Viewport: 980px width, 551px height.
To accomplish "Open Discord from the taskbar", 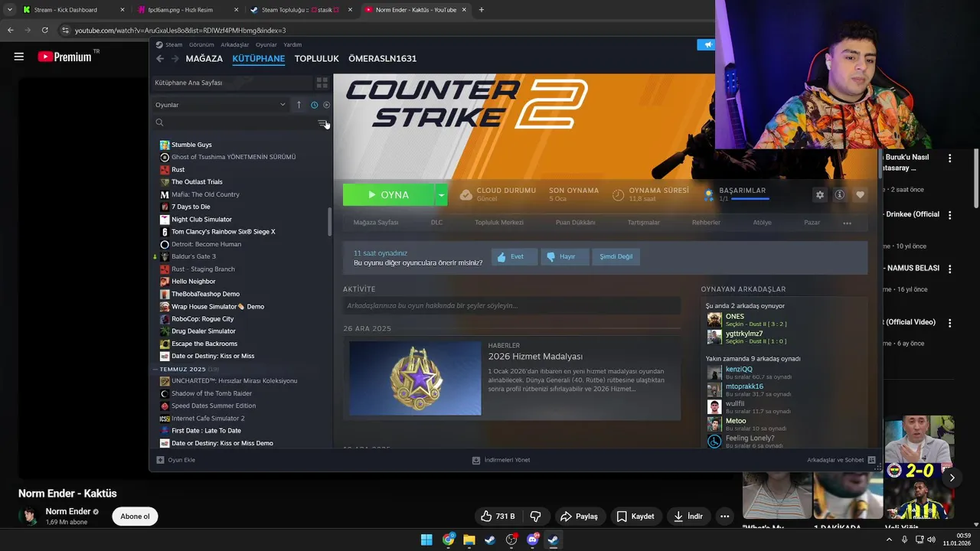I will (532, 540).
